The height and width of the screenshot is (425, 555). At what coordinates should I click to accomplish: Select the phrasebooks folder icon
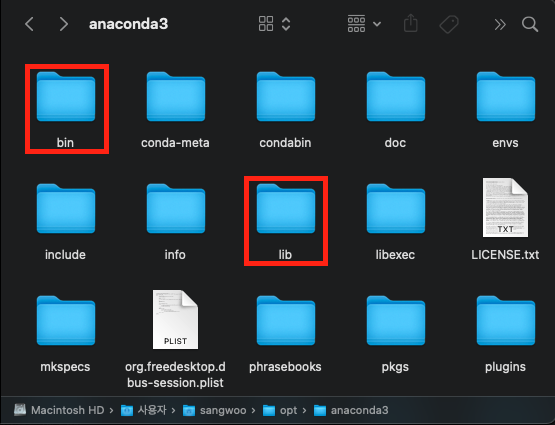286,321
